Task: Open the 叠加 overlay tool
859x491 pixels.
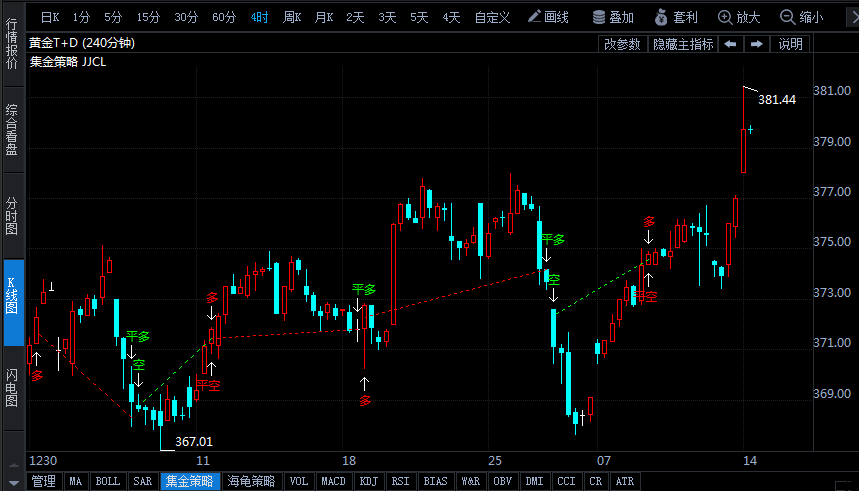Action: coord(613,17)
